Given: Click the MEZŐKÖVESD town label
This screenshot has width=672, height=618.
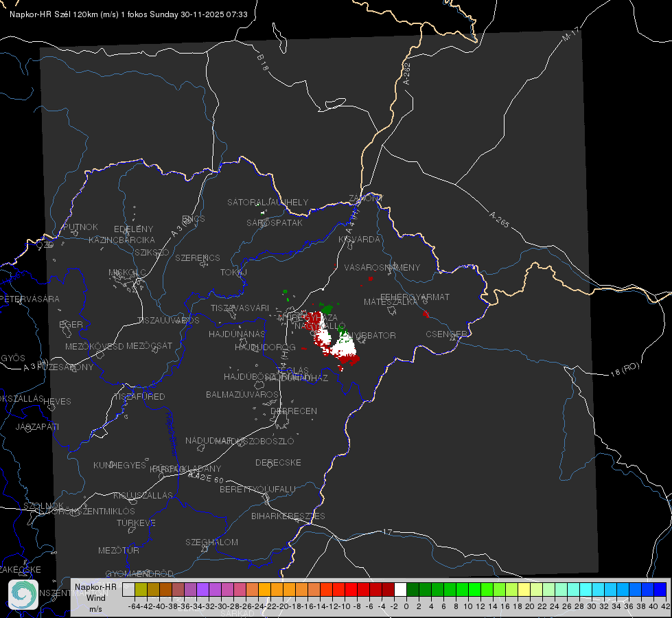Looking at the screenshot, I should click(94, 346).
